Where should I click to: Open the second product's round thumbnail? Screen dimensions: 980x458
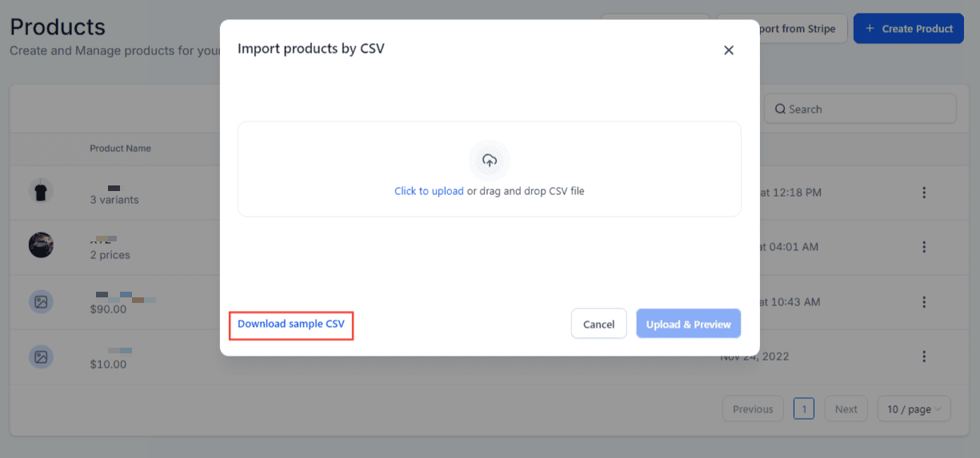[x=41, y=245]
